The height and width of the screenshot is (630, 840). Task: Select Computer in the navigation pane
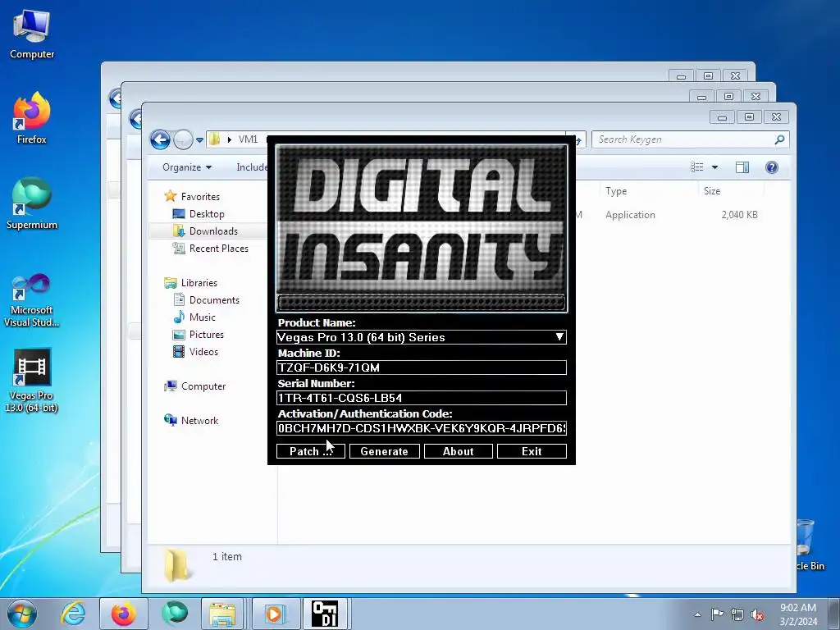coord(203,386)
